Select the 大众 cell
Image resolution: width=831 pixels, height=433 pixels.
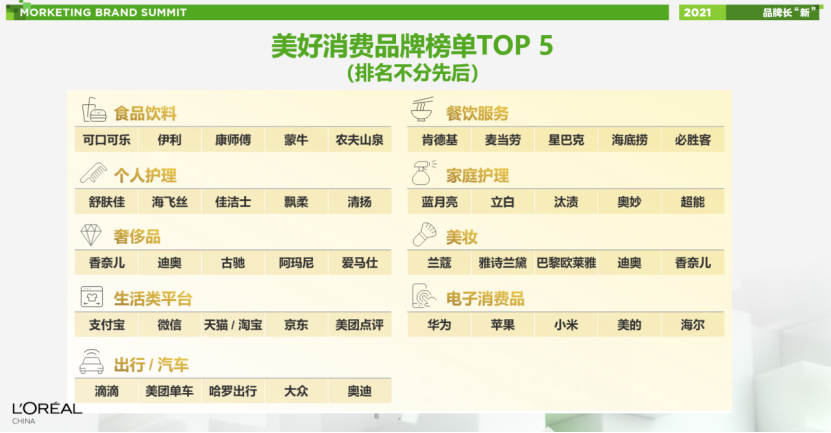click(296, 391)
